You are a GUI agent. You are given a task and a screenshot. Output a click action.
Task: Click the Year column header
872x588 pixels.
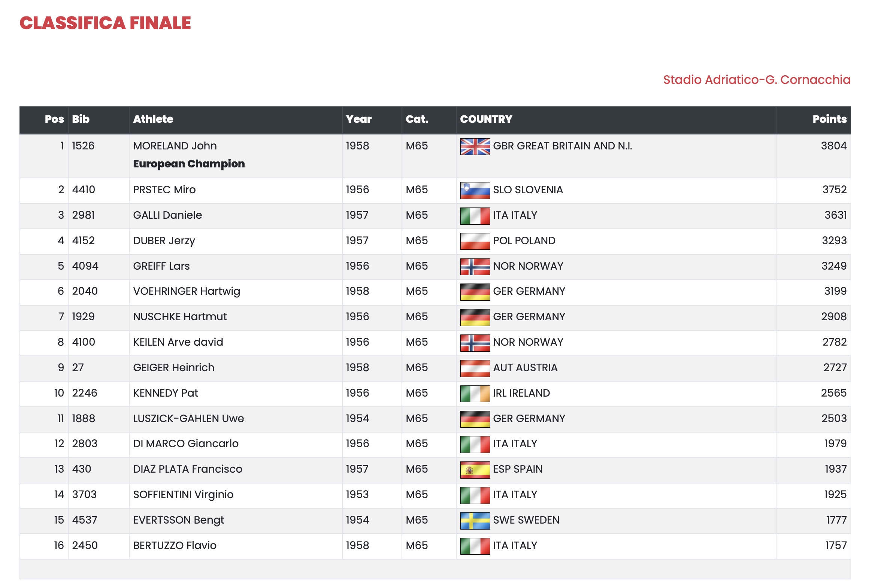click(358, 119)
